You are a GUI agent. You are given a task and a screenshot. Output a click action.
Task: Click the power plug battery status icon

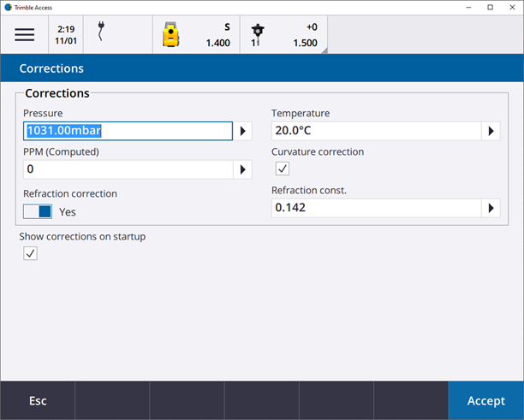pyautogui.click(x=102, y=33)
